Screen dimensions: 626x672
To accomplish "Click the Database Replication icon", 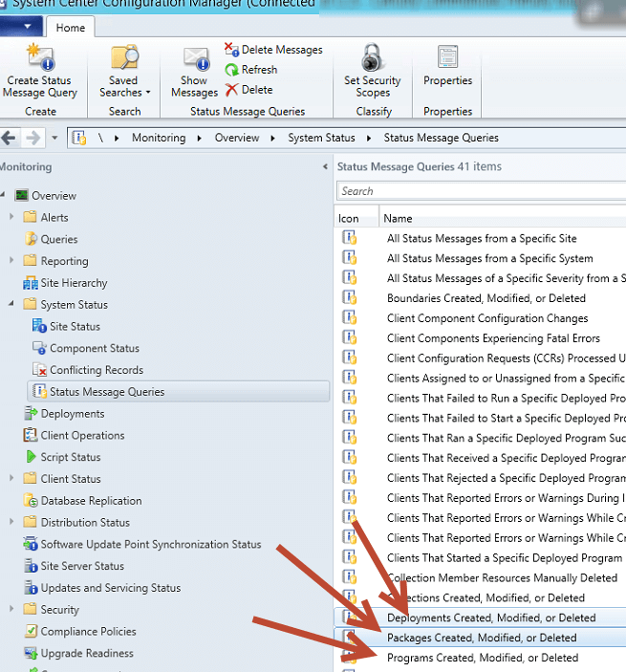I will coord(31,501).
